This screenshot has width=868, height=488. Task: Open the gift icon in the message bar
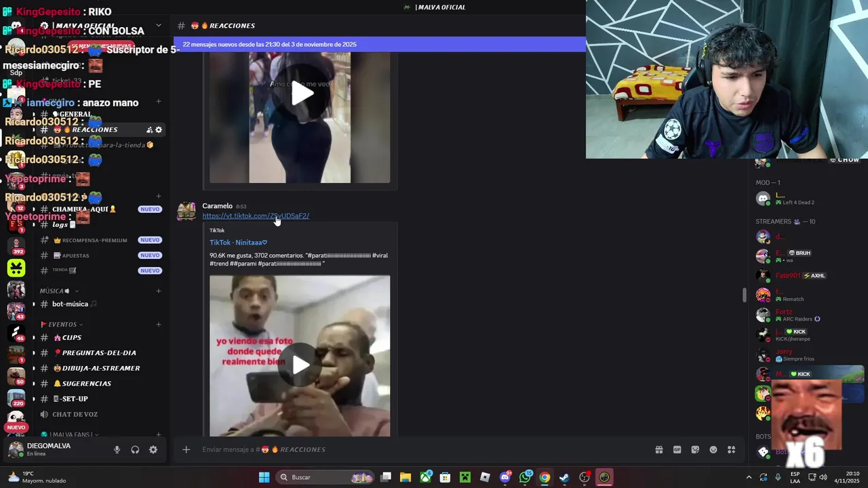coord(658,449)
